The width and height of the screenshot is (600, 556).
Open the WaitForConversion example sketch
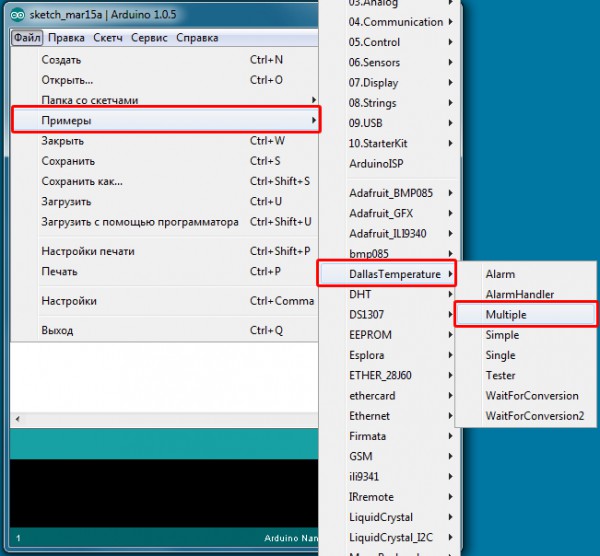[x=526, y=396]
